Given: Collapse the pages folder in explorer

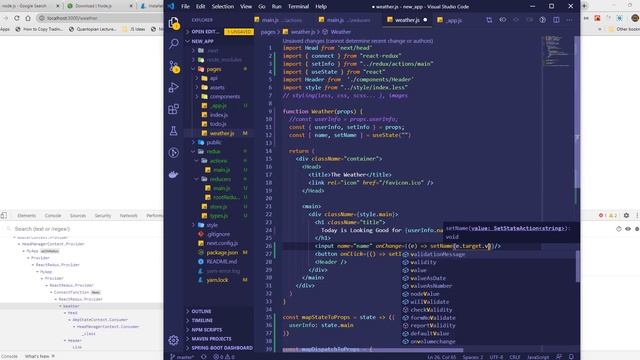Looking at the screenshot, I should pos(213,69).
